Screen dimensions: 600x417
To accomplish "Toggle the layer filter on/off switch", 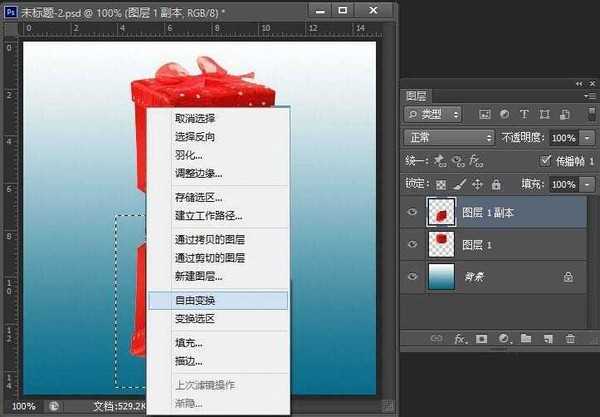I will click(592, 114).
